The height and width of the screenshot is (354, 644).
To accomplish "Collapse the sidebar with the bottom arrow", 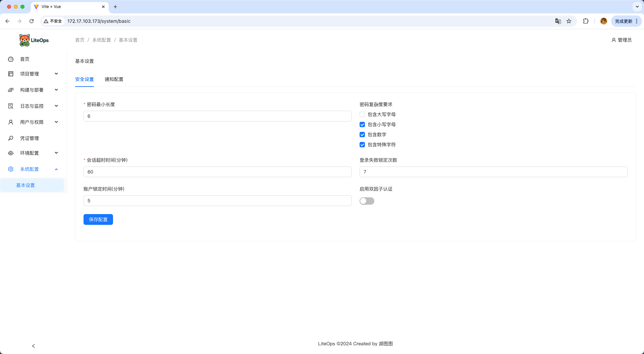I will [x=34, y=346].
